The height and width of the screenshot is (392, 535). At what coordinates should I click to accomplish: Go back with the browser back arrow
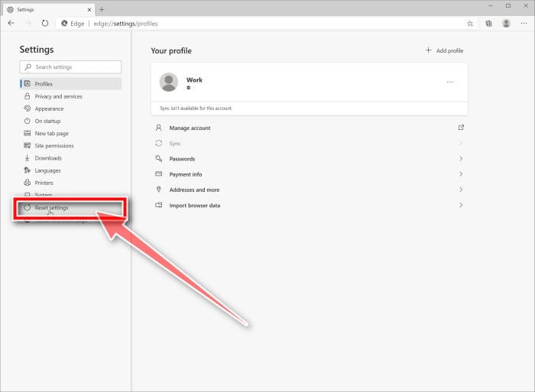click(x=11, y=23)
